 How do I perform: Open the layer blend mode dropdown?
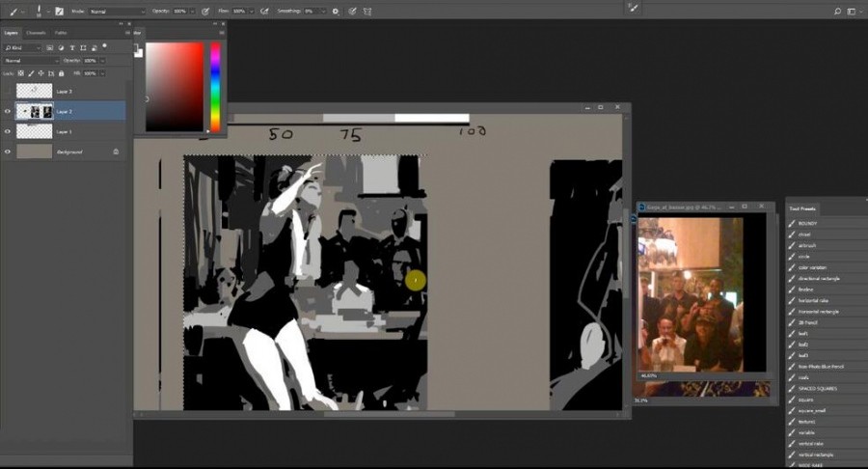pyautogui.click(x=31, y=61)
